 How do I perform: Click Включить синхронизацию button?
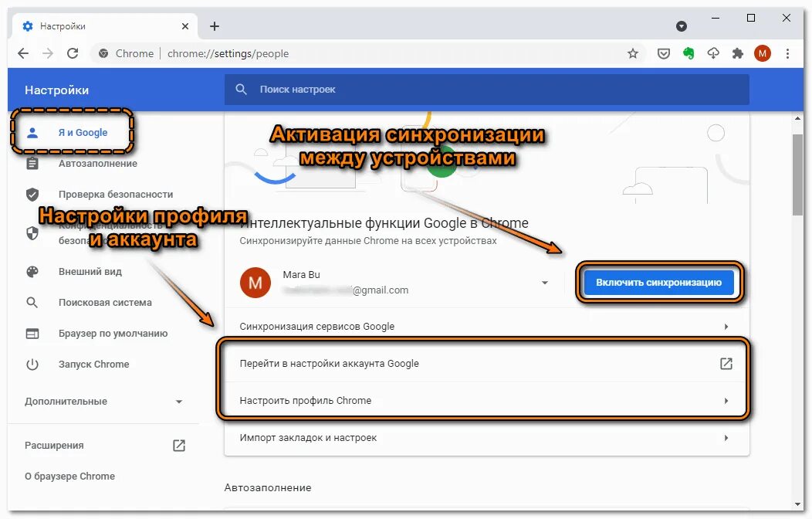[x=658, y=283]
